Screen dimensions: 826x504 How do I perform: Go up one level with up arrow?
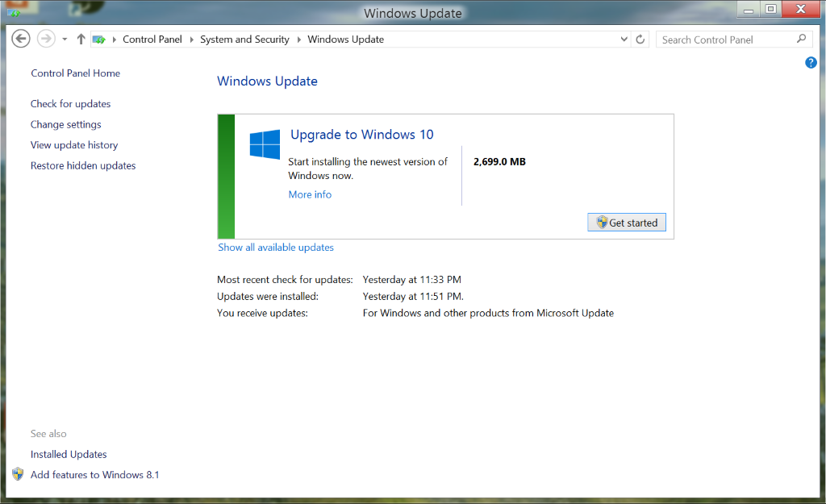pyautogui.click(x=81, y=39)
